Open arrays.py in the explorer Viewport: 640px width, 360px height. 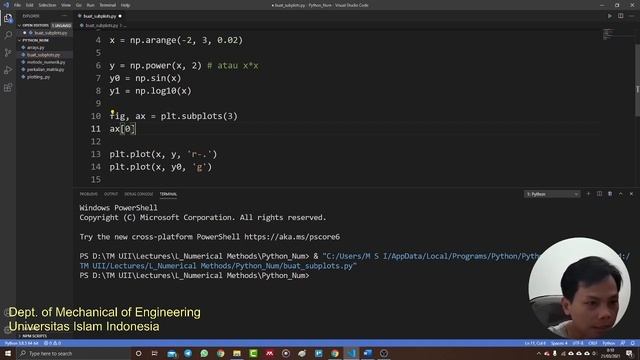click(36, 47)
